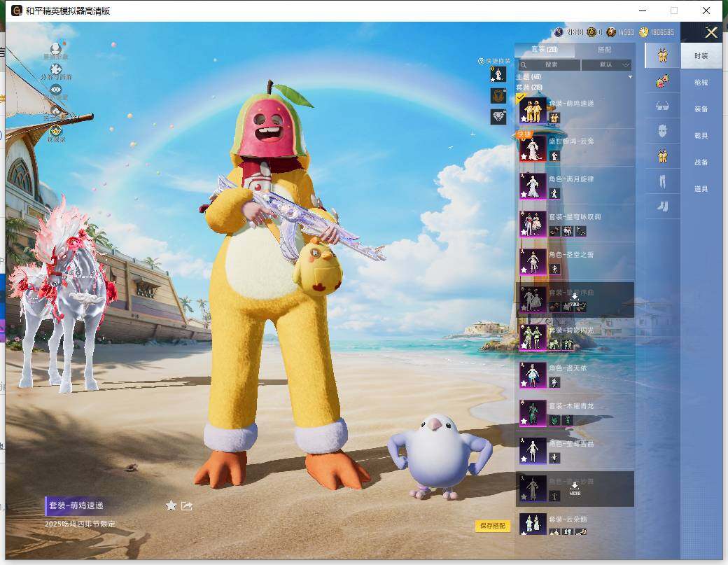Open the 枪械 firearms menu tab
The height and width of the screenshot is (565, 728).
(x=701, y=83)
